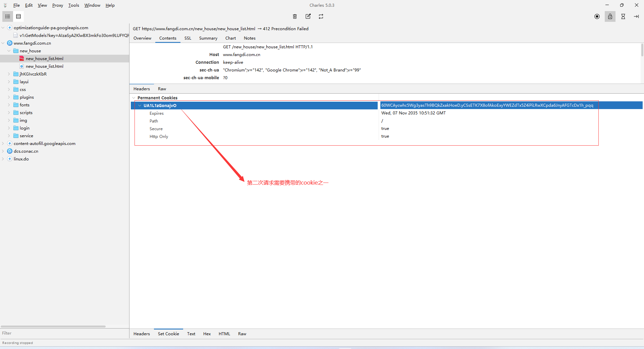Click the fonts folder icon
This screenshot has height=349, width=644.
[x=16, y=105]
